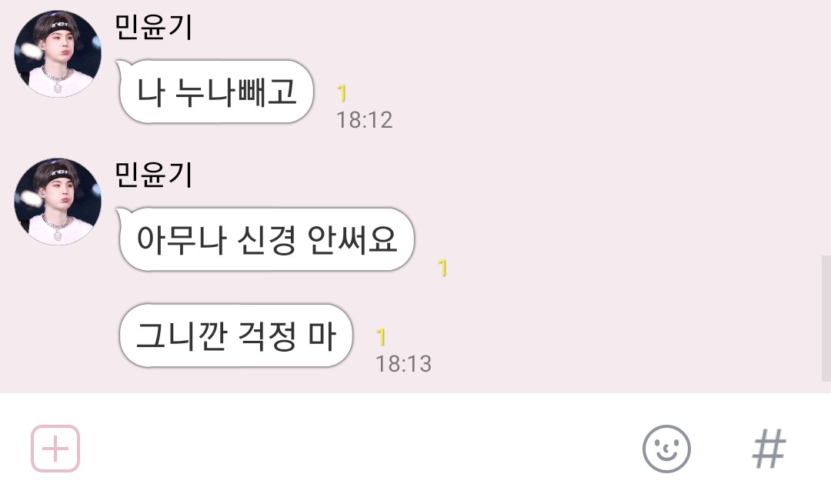Select the 그니깐 걱정 마 message bubble
Screen dimensions: 831x504
235,335
